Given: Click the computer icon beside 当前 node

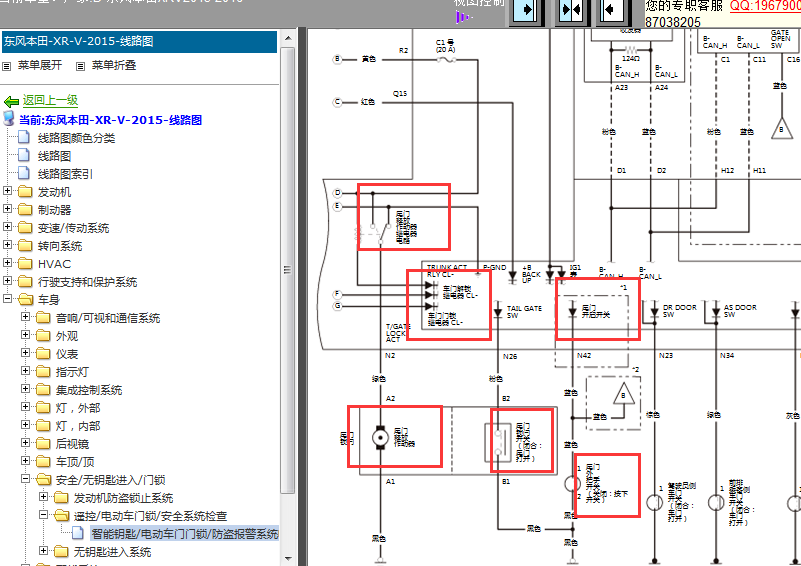Looking at the screenshot, I should [9, 119].
